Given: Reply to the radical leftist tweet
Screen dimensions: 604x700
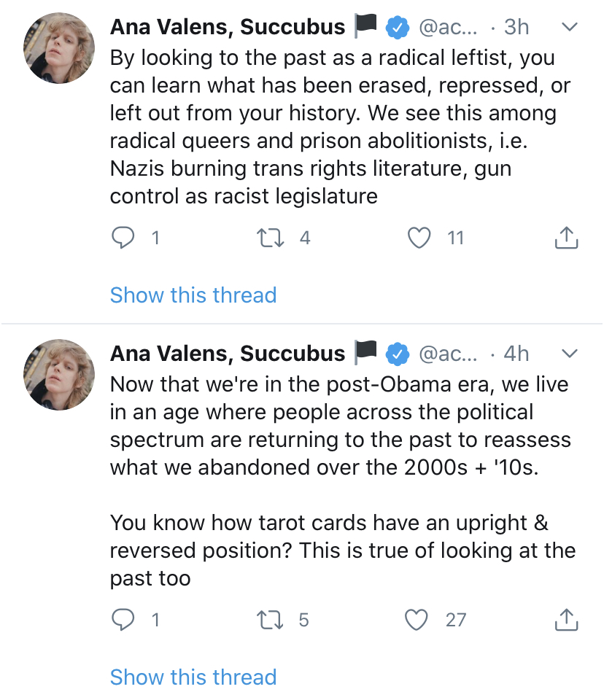Looking at the screenshot, I should click(125, 238).
